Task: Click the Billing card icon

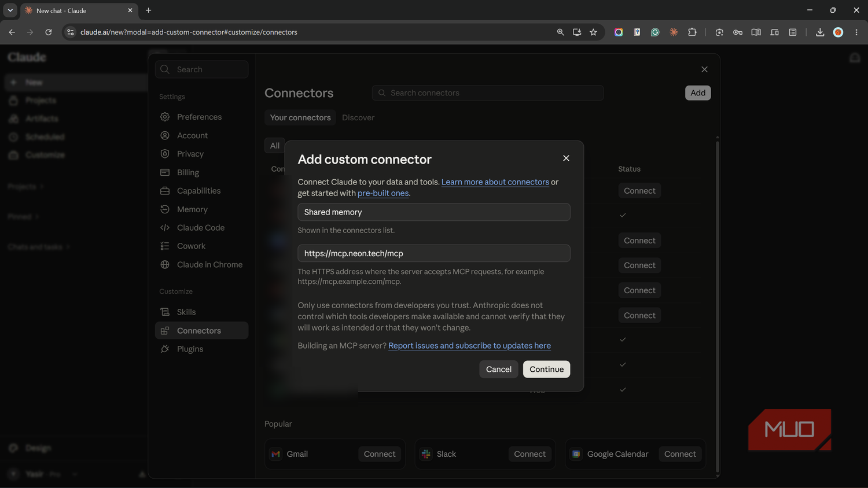Action: pos(165,172)
